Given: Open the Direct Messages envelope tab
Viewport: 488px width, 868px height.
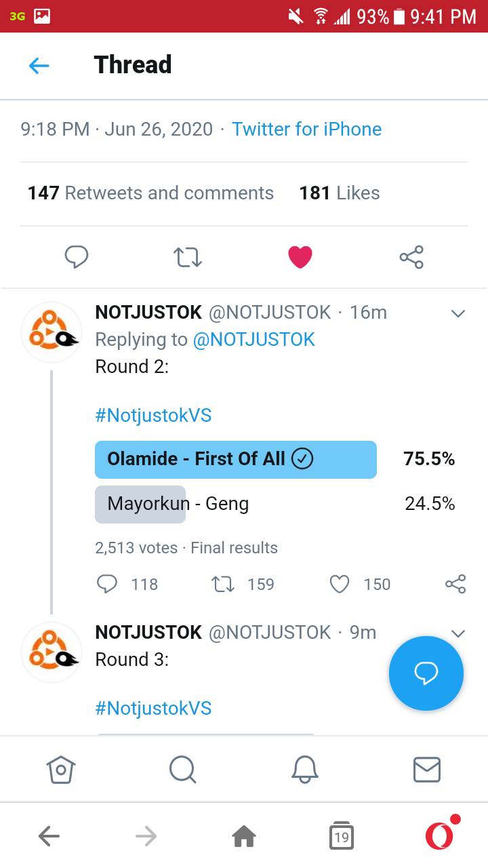Looking at the screenshot, I should coord(427,769).
